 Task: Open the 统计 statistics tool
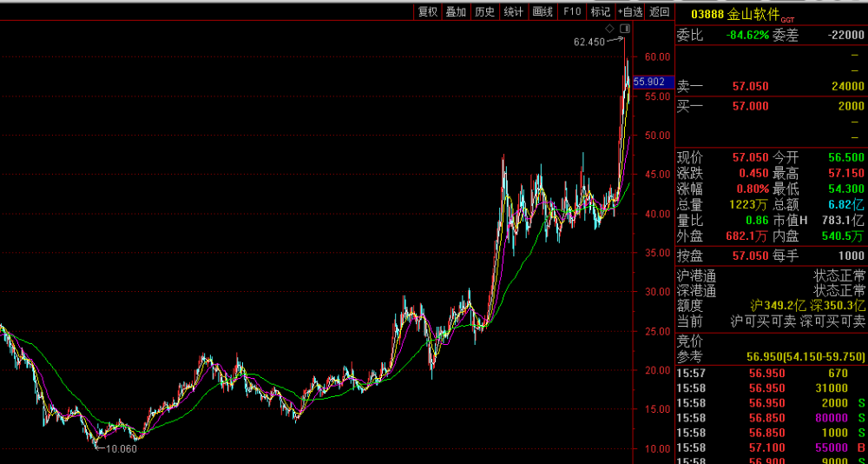pyautogui.click(x=514, y=11)
